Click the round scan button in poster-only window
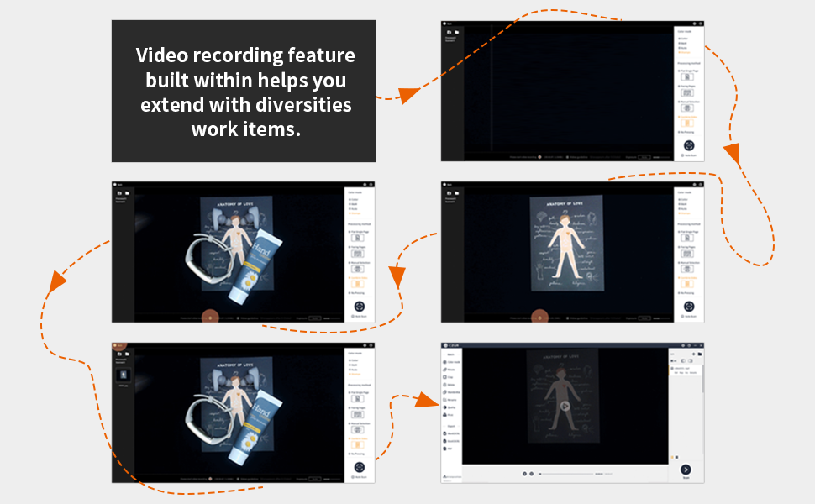 click(689, 307)
